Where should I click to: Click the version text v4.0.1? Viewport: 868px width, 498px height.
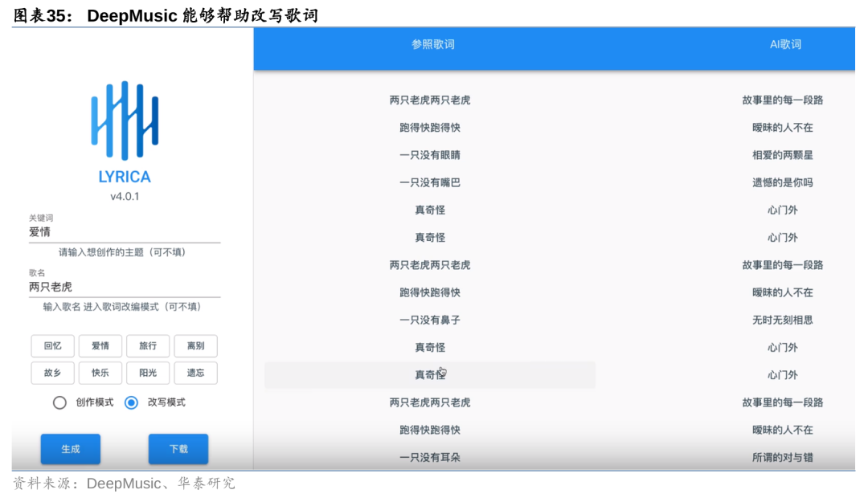point(125,197)
